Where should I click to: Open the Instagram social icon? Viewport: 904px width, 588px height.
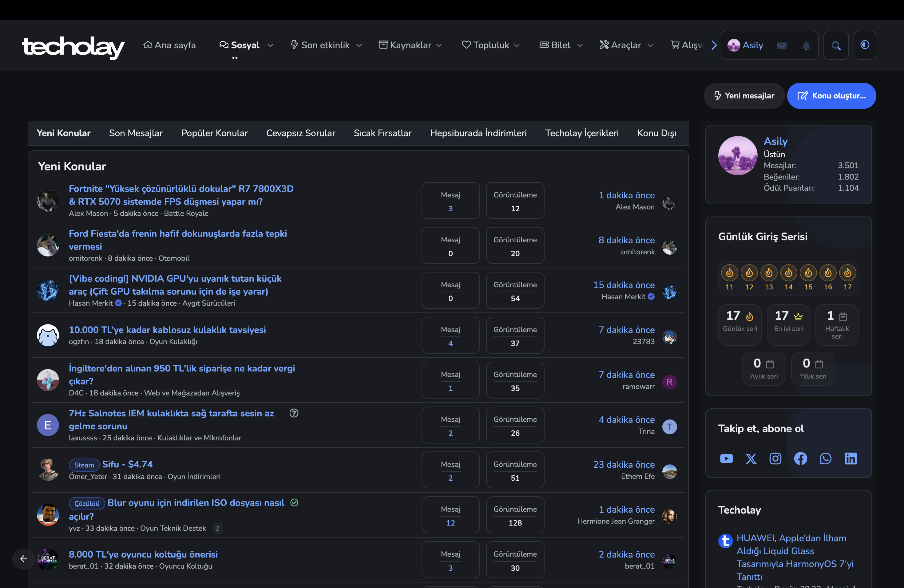tap(775, 459)
